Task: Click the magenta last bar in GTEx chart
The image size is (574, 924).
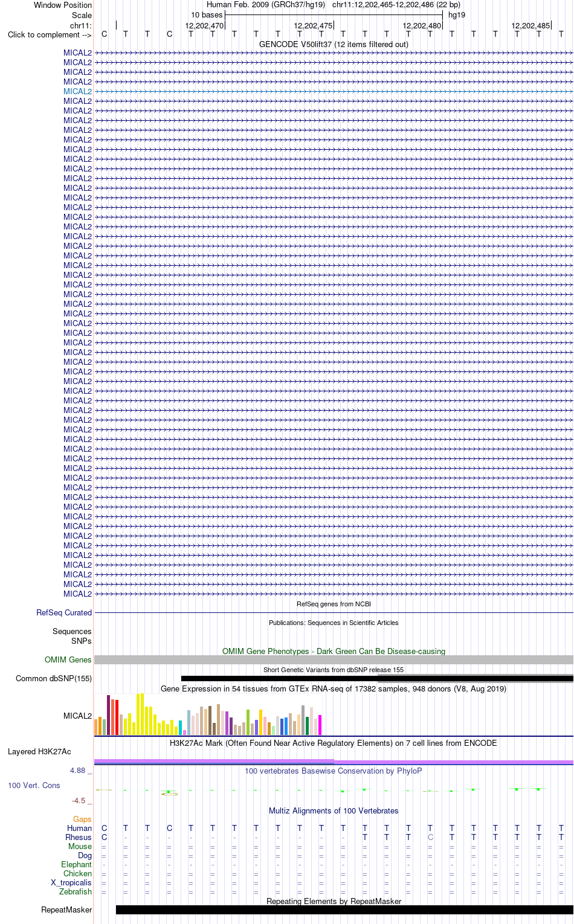Action: click(320, 725)
